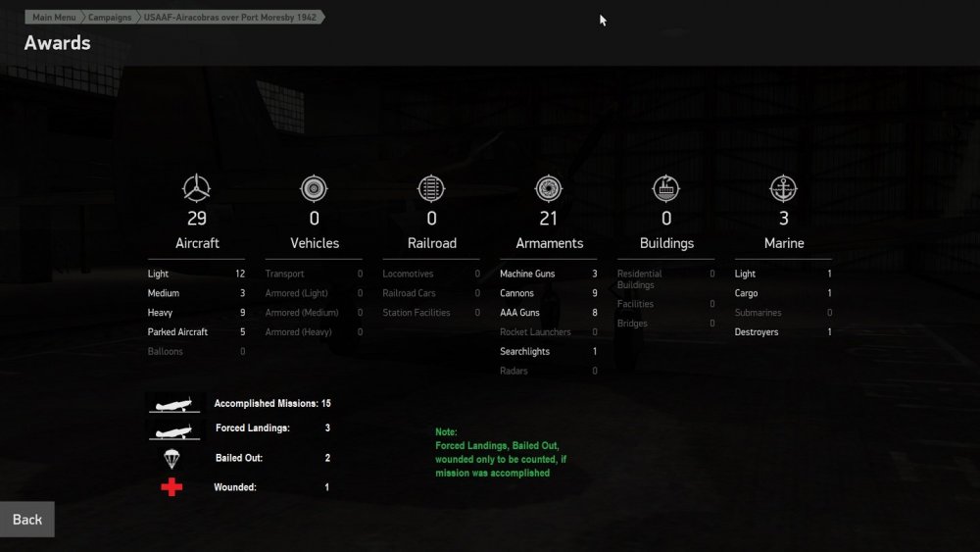Click the Forced Landings: label
Screen dimensions: 980x552
coord(253,428)
